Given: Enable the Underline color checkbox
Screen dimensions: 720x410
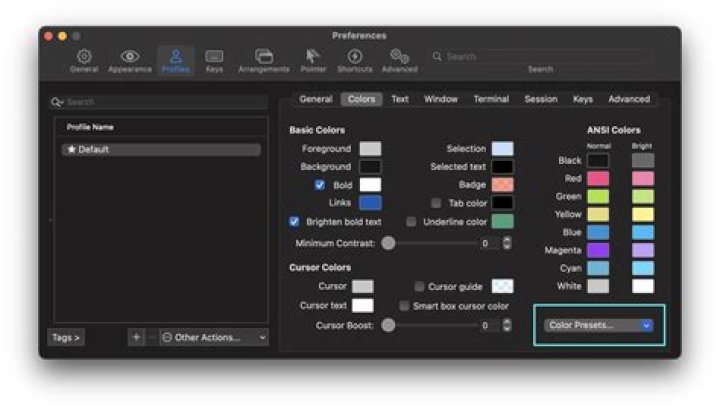Looking at the screenshot, I should click(411, 222).
